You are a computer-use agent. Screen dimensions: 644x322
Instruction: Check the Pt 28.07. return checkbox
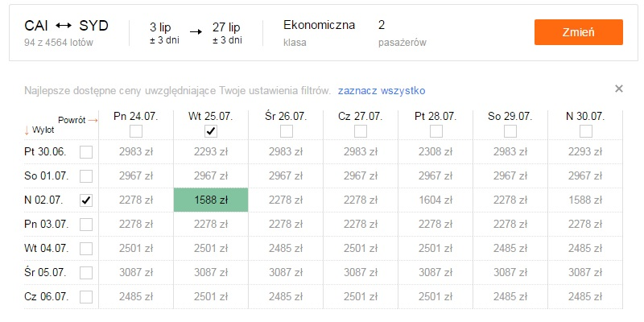point(436,131)
